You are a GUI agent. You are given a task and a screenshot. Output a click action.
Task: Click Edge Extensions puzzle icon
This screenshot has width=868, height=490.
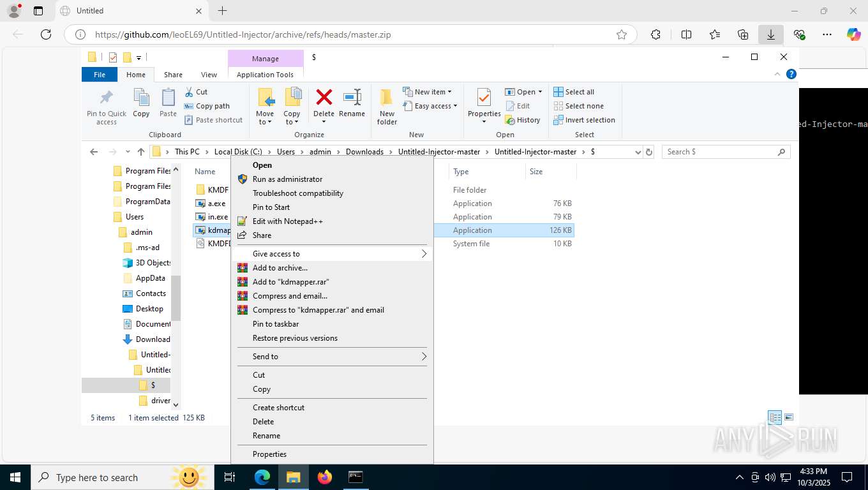[x=655, y=34]
